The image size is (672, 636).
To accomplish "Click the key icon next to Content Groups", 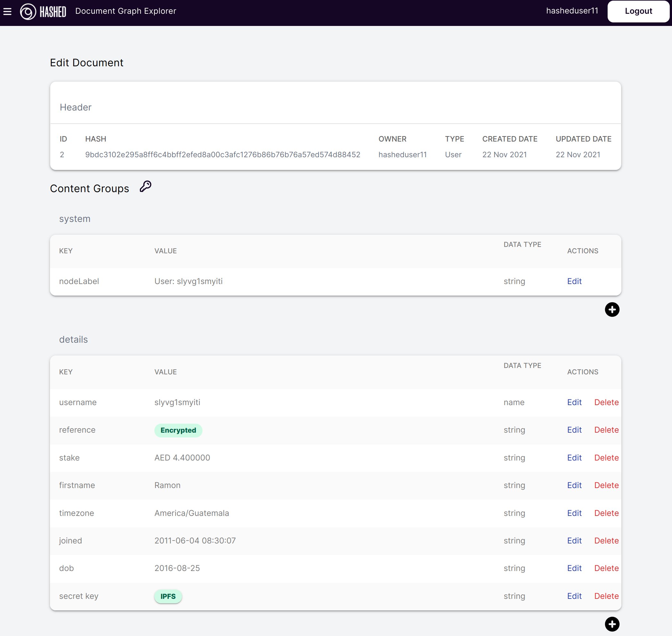I will 145,187.
